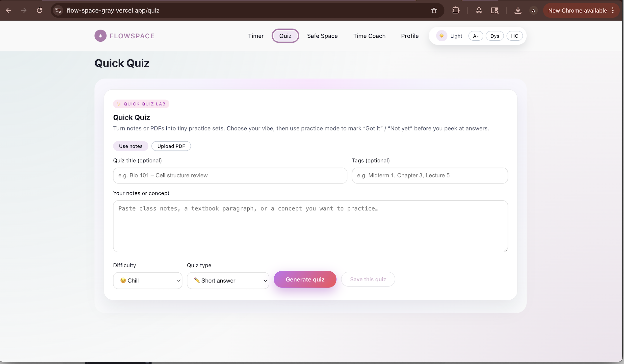Toggle the Light theme sun switch
Image resolution: width=624 pixels, height=364 pixels.
(442, 36)
